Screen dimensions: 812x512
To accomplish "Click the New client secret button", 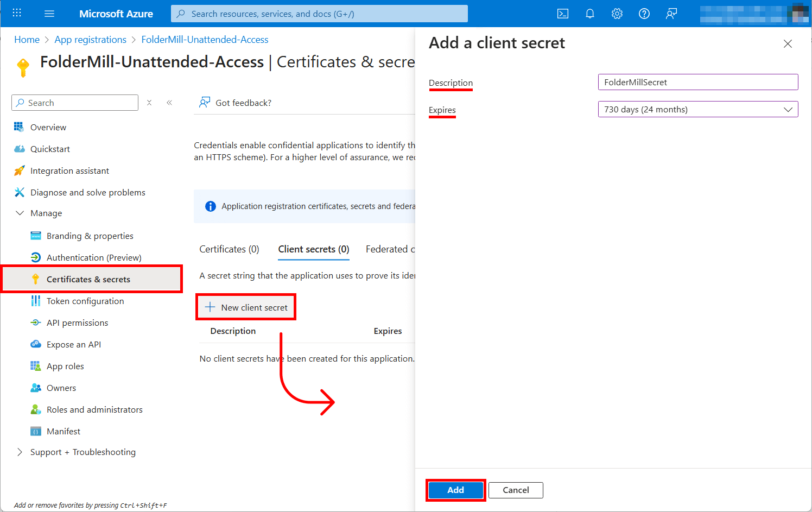I will click(x=245, y=307).
